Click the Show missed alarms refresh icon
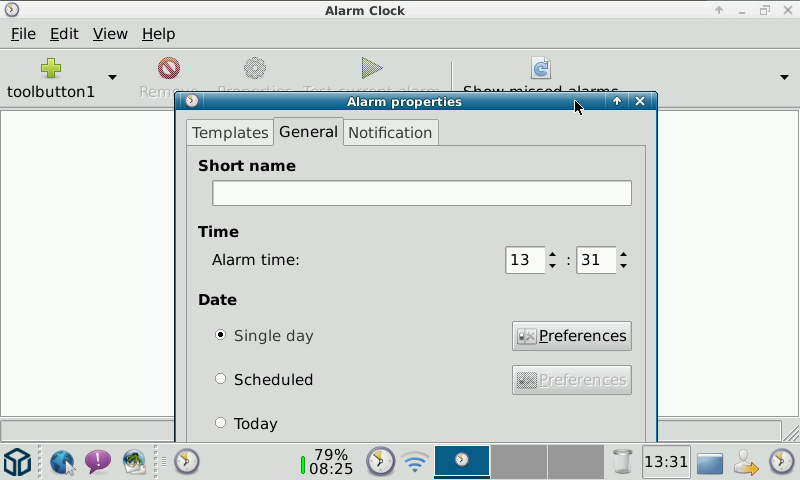This screenshot has height=480, width=800. 541,68
